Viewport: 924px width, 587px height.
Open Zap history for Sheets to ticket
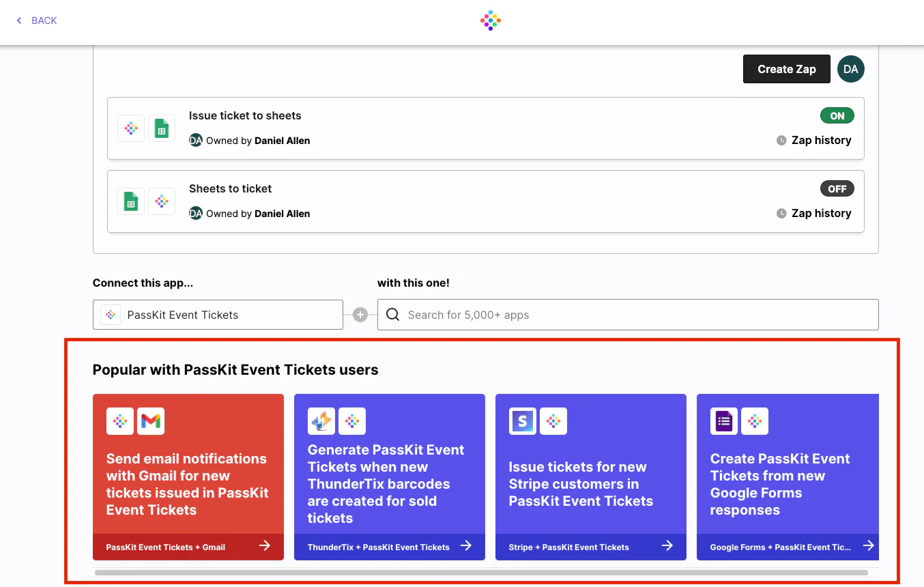click(821, 213)
